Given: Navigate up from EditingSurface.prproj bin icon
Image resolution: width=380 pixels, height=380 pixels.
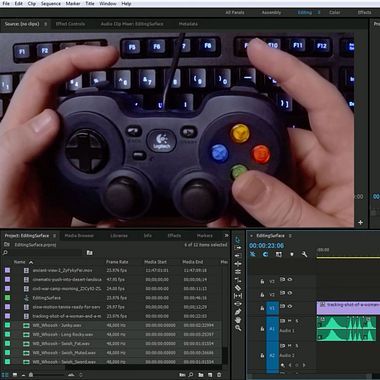Looking at the screenshot, I should [6, 244].
